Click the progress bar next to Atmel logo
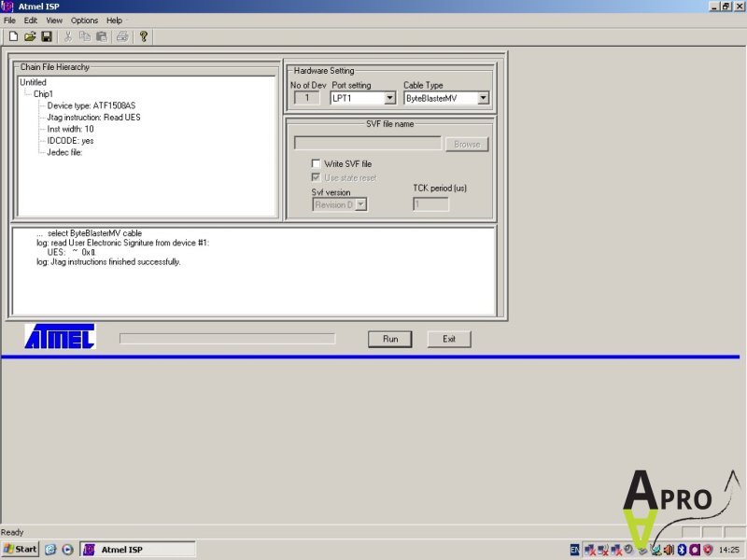747x560 pixels. [227, 339]
